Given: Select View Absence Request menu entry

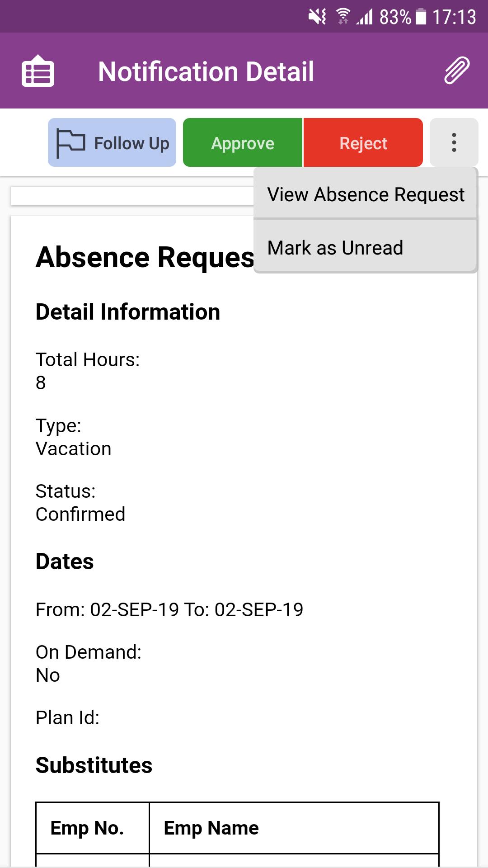Looking at the screenshot, I should [366, 194].
